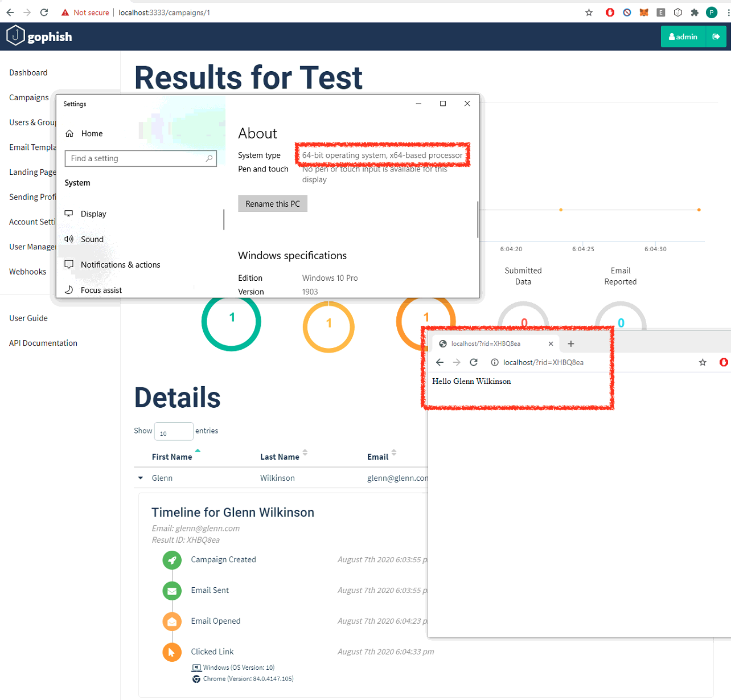
Task: Click the Windows OS Version icon
Action: click(x=195, y=667)
